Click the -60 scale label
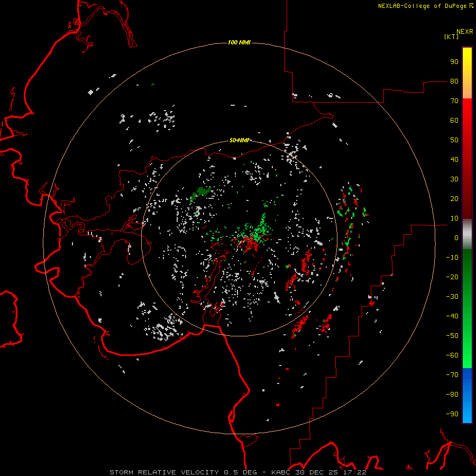The height and width of the screenshot is (476, 476). 452,355
